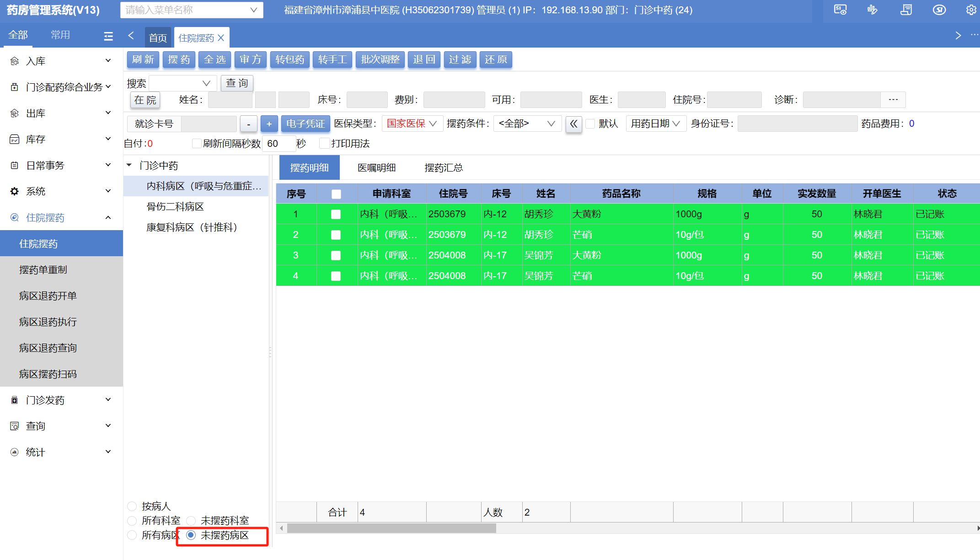
Task: Click the 摆药 toolbar button
Action: pos(179,59)
